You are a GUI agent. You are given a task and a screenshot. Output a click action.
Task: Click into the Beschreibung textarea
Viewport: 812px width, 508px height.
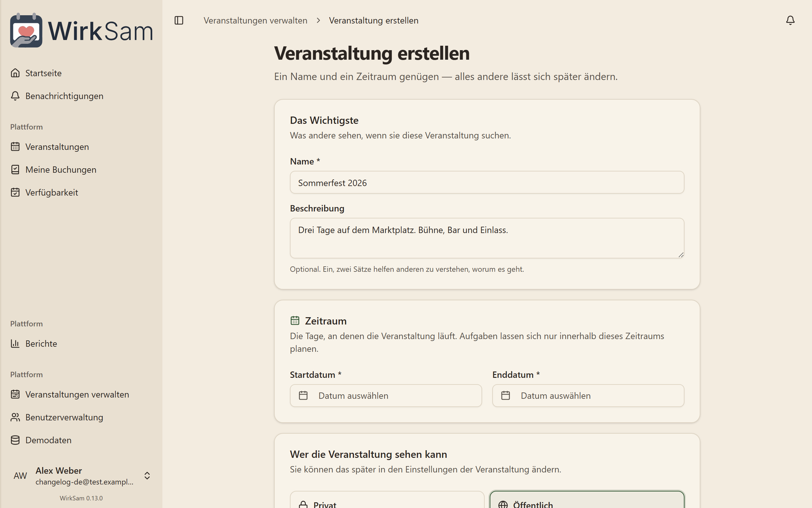[487, 238]
